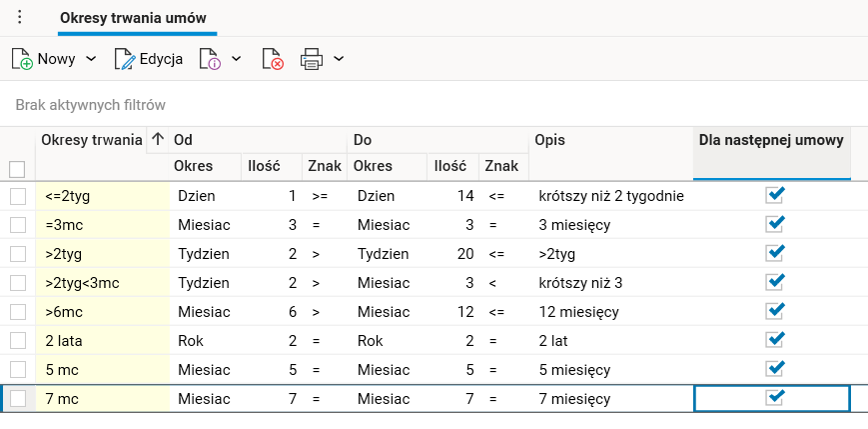Click the Opis column header
Image resolution: width=868 pixels, height=429 pixels.
click(x=552, y=140)
